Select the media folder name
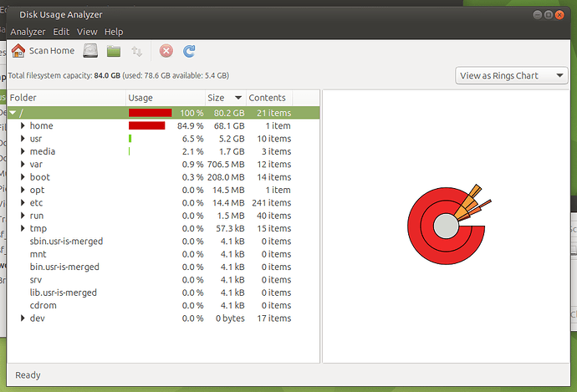The image size is (577, 392). (x=43, y=151)
